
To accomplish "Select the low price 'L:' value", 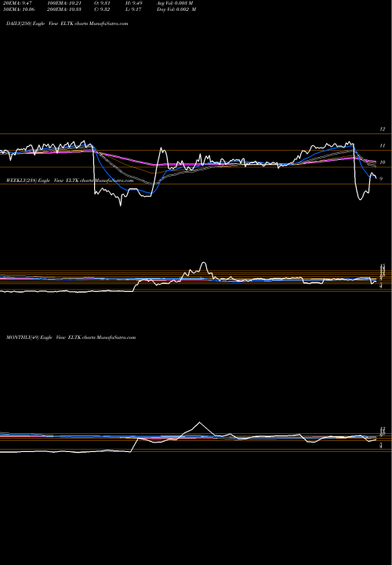I will 132,9.
